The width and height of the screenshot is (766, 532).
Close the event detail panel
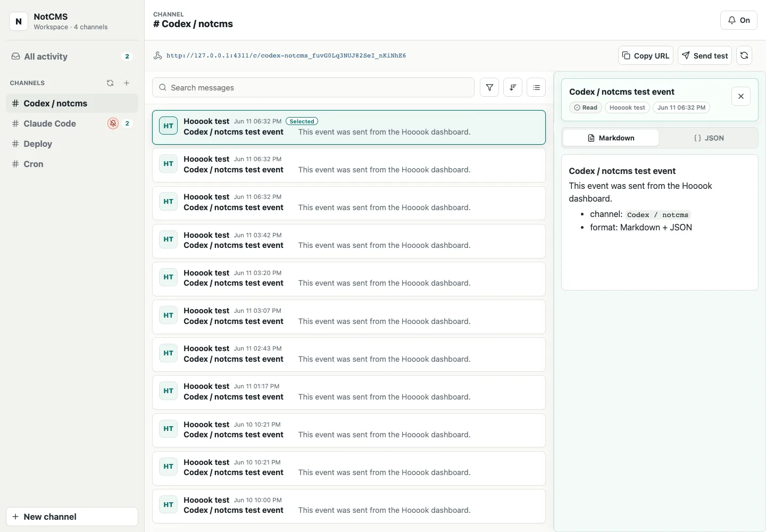click(741, 96)
